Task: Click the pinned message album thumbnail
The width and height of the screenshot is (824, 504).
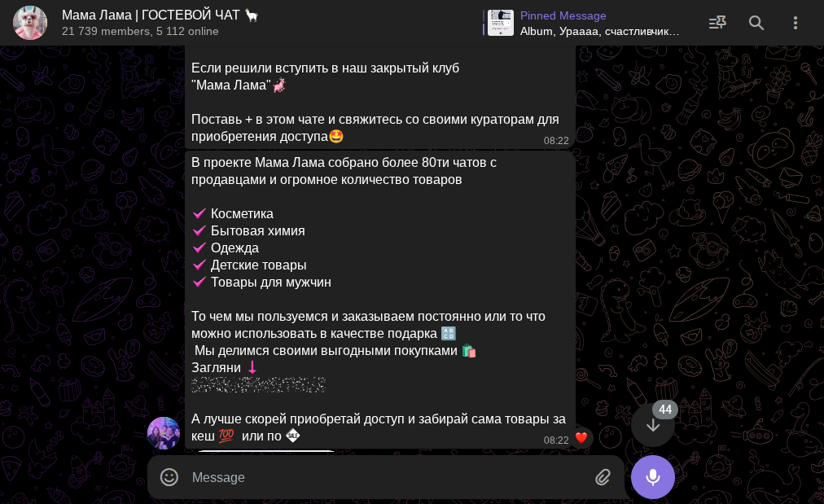Action: 500,23
